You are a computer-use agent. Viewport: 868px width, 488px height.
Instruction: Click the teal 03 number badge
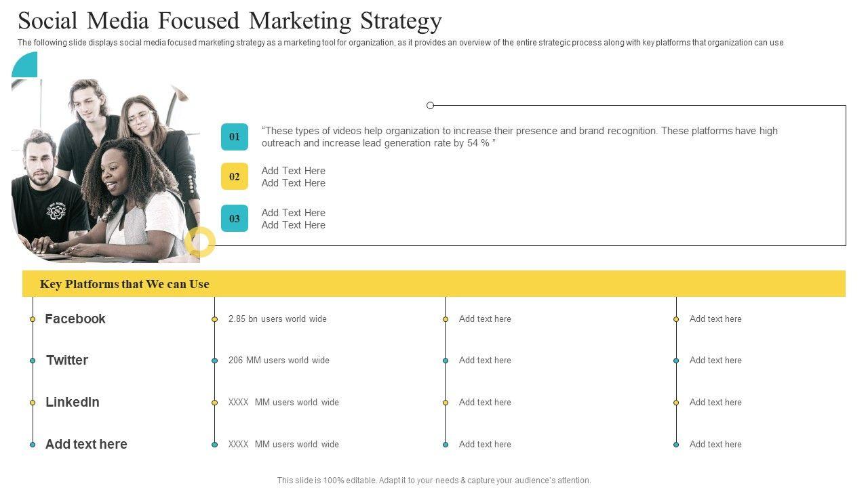pos(234,218)
